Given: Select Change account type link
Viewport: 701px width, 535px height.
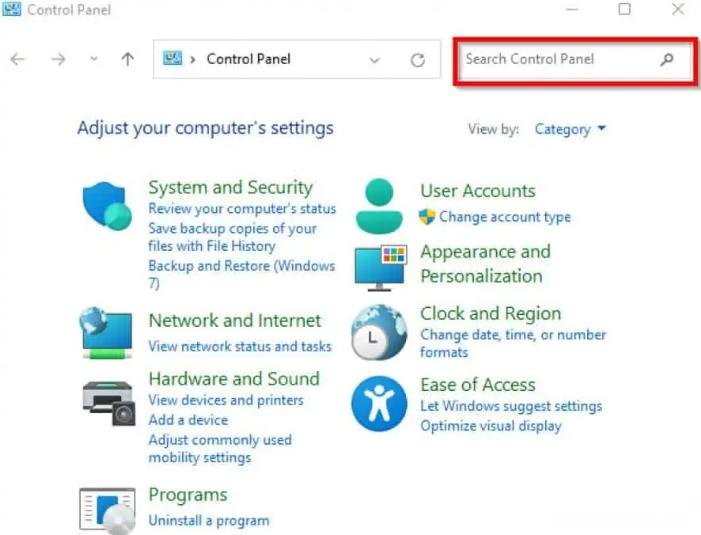Looking at the screenshot, I should (505, 217).
